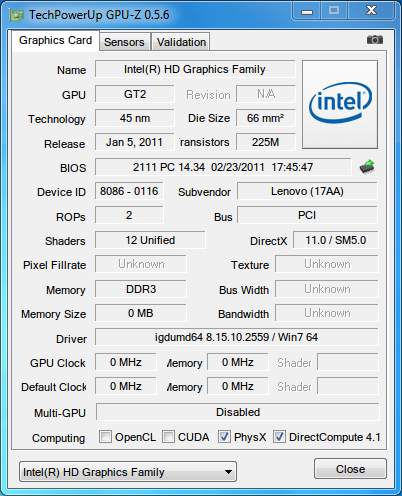Click the Driver field igdumd64
This screenshot has width=402, height=496.
click(x=237, y=337)
